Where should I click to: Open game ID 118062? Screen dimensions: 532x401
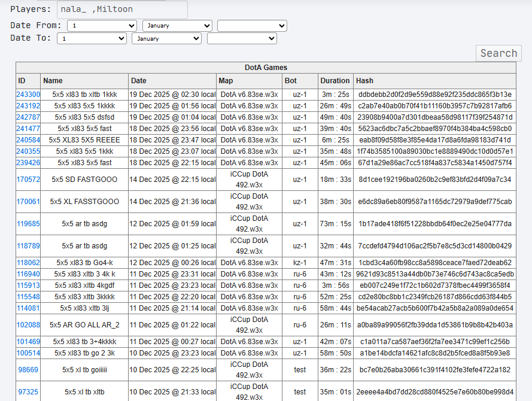[x=28, y=263]
